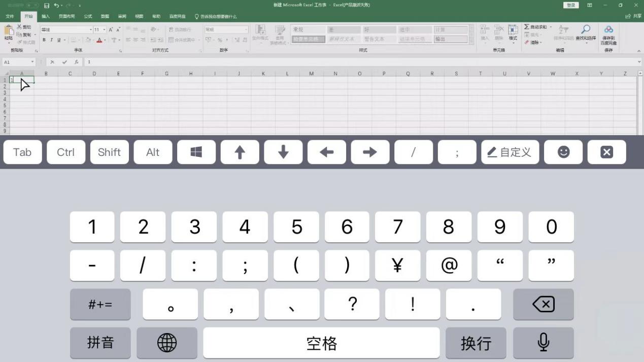Click the fill color paint bucket icon
The height and width of the screenshot is (362, 644).
pyautogui.click(x=88, y=40)
